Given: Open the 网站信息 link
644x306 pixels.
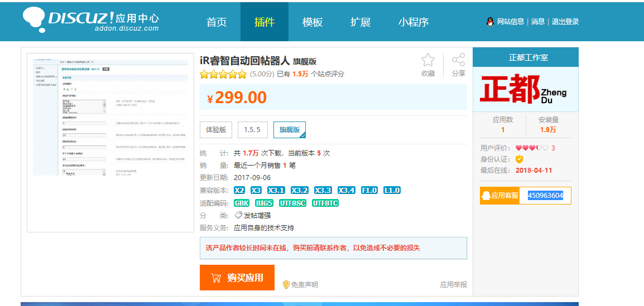Looking at the screenshot, I should [x=511, y=22].
